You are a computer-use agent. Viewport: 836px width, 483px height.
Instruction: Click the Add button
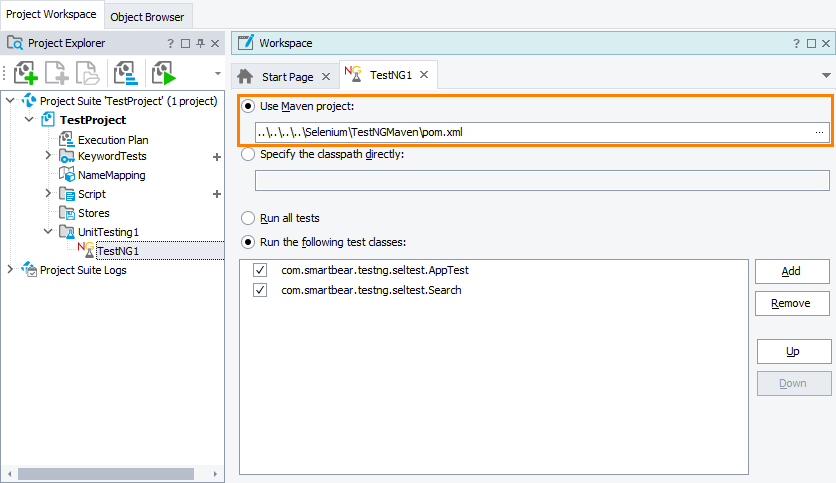point(793,271)
